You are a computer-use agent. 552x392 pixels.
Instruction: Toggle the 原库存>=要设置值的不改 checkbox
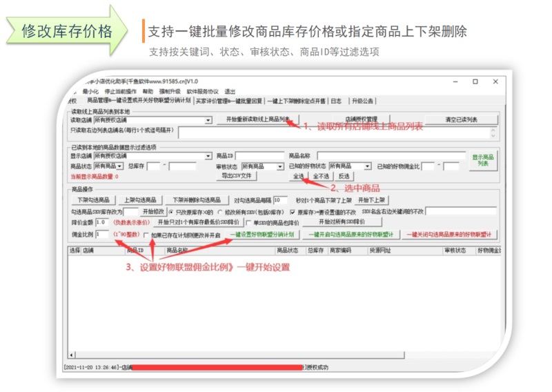(x=293, y=211)
